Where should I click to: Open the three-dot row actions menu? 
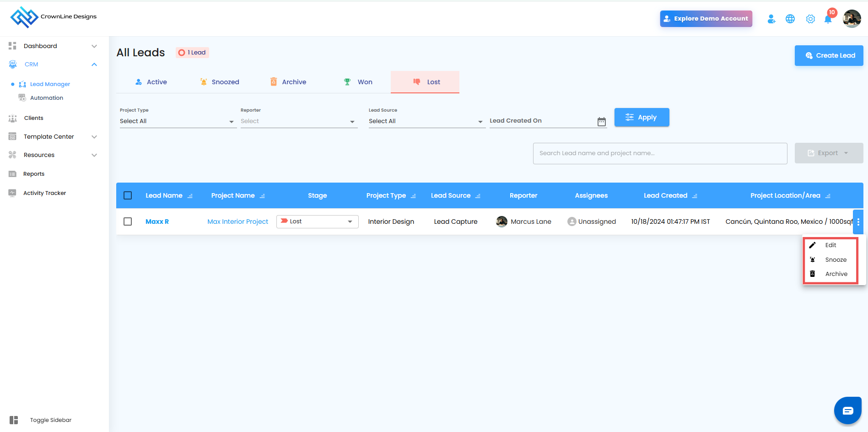[x=858, y=222]
